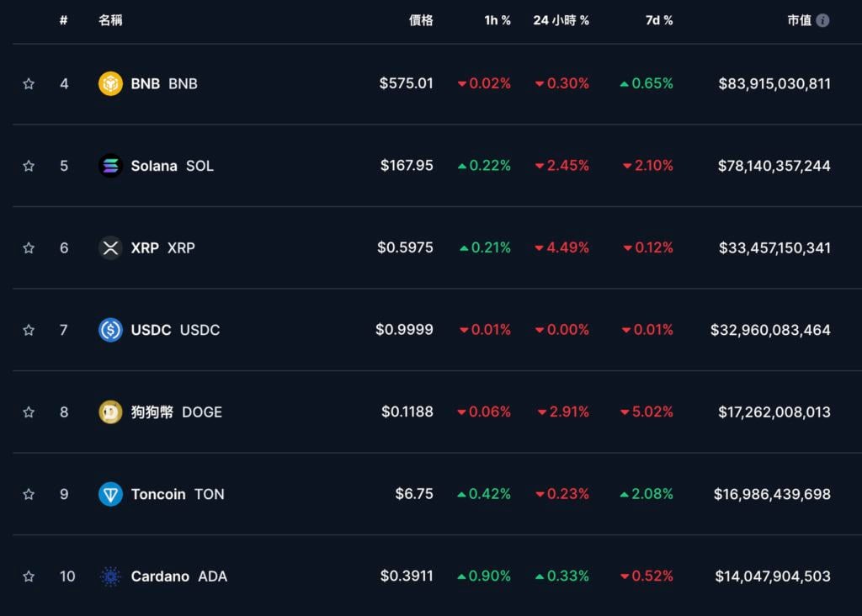Screen dimensions: 862x616
Task: Click the Solana coin logo icon
Action: tap(110, 166)
